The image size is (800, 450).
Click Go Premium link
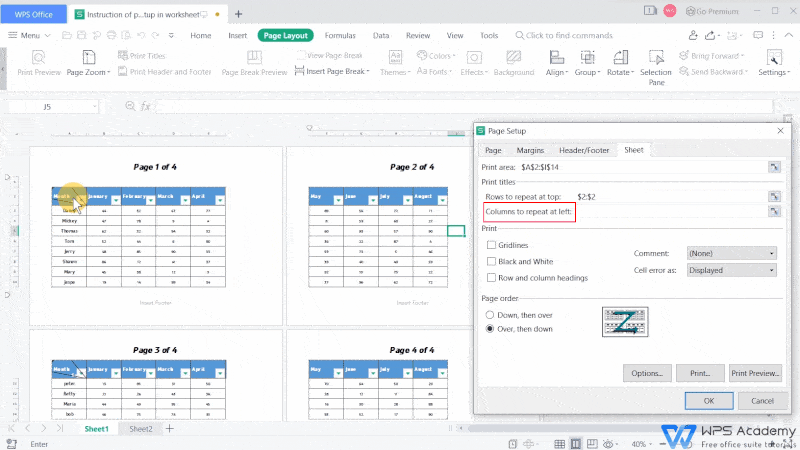712,11
